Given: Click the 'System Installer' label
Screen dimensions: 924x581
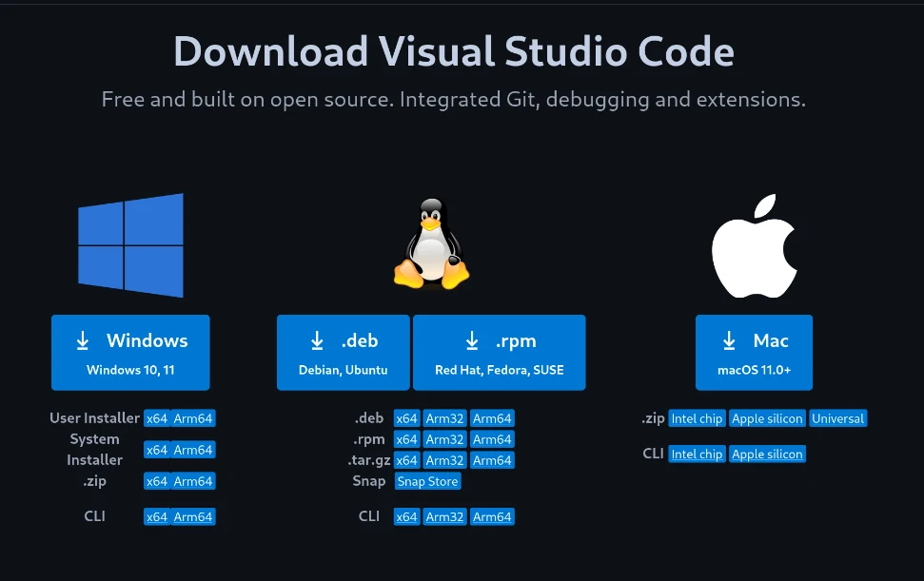Looking at the screenshot, I should point(94,449).
